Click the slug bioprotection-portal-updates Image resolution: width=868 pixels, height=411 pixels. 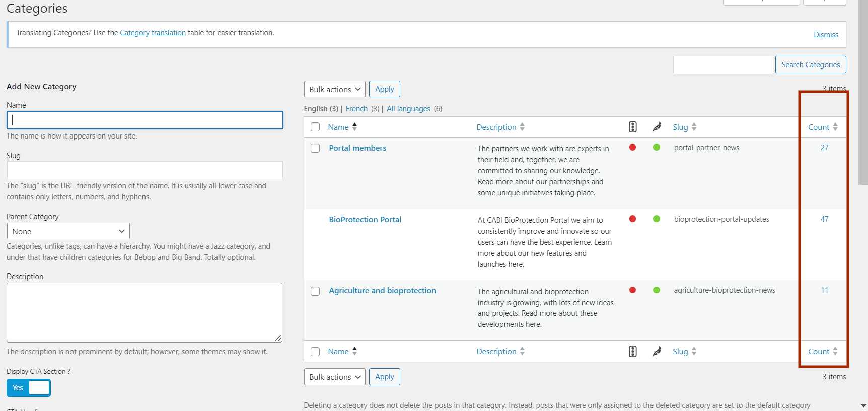click(x=721, y=219)
